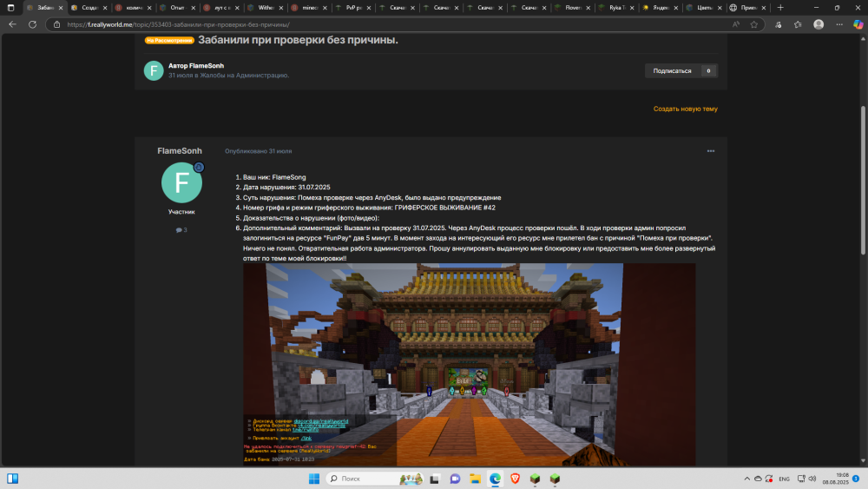868x489 pixels.
Task: Open the chat app on taskbar
Action: 455,479
